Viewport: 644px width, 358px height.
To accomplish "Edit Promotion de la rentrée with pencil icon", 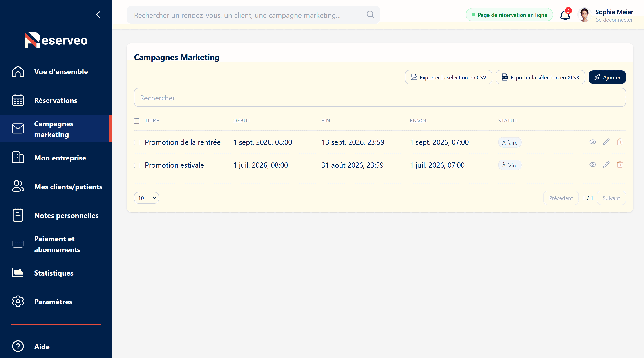I will click(x=606, y=142).
